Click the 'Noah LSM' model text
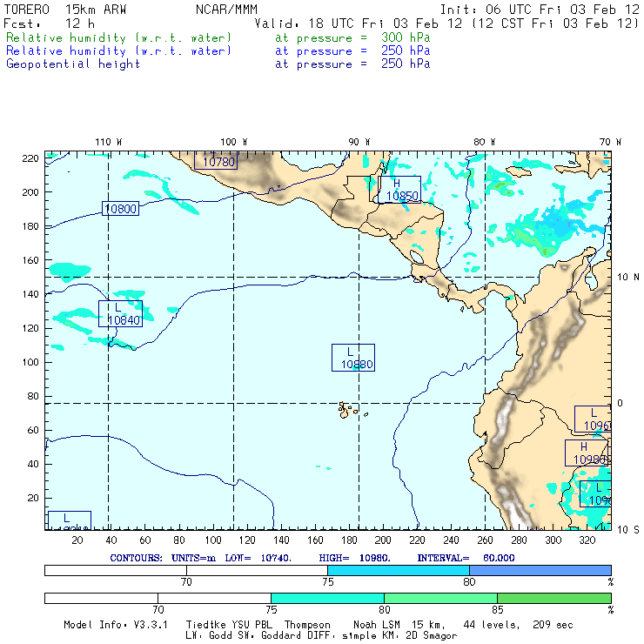Image resolution: width=644 pixels, height=644 pixels. (x=376, y=625)
